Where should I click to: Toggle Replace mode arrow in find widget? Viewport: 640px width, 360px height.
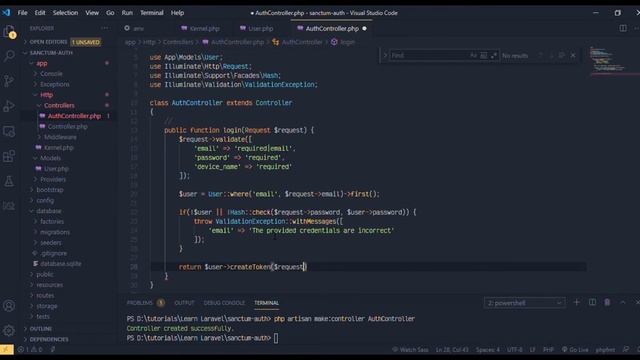(x=384, y=55)
